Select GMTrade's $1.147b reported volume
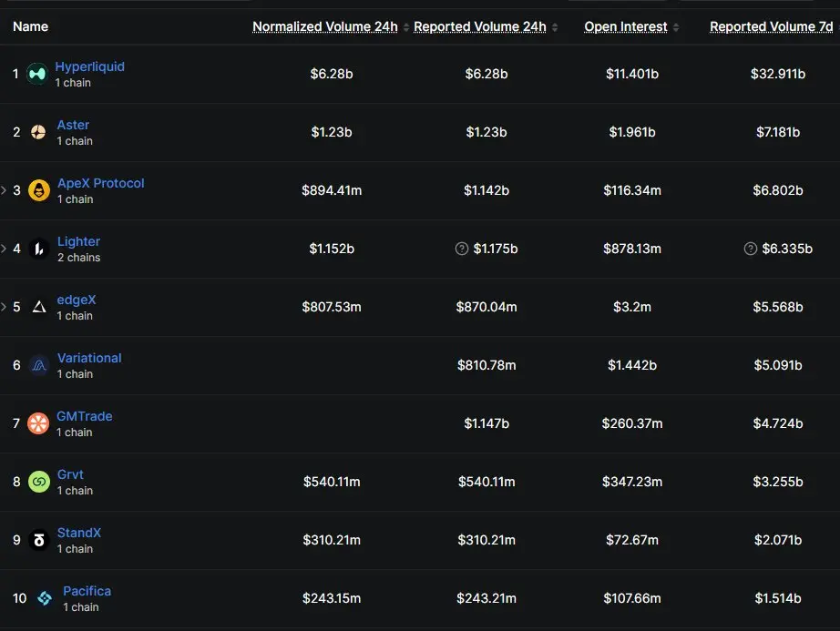 [487, 424]
